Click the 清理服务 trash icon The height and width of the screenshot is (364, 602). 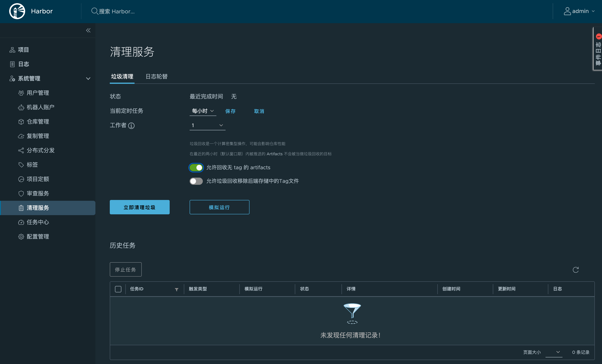tap(21, 208)
